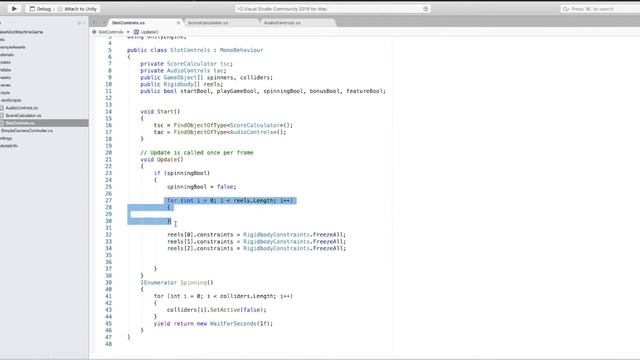This screenshot has width=640, height=360.
Task: Click the Visual Studio Community status bar
Action: click(333, 9)
